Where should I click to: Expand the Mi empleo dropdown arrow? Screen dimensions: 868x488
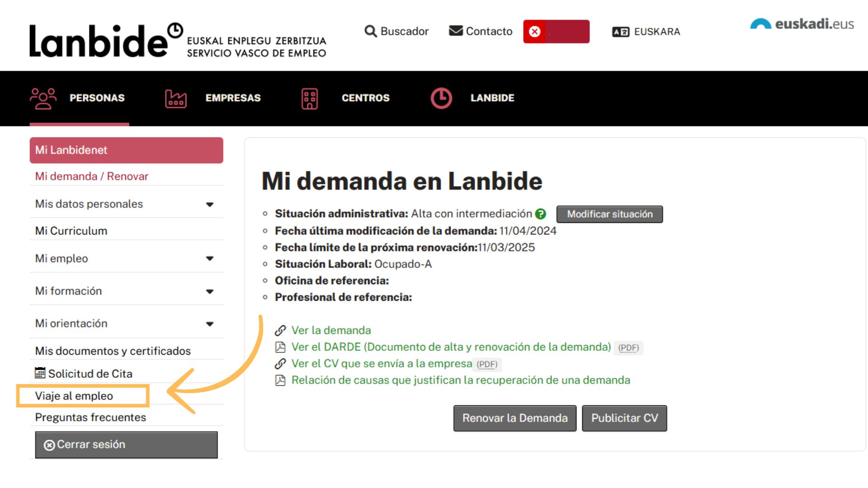tap(209, 258)
